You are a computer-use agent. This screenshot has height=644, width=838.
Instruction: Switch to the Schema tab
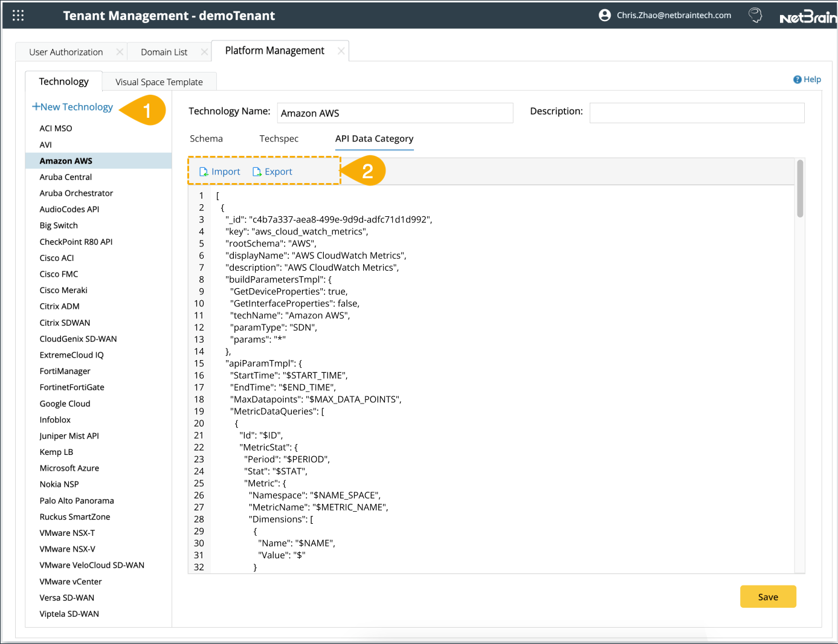click(206, 138)
